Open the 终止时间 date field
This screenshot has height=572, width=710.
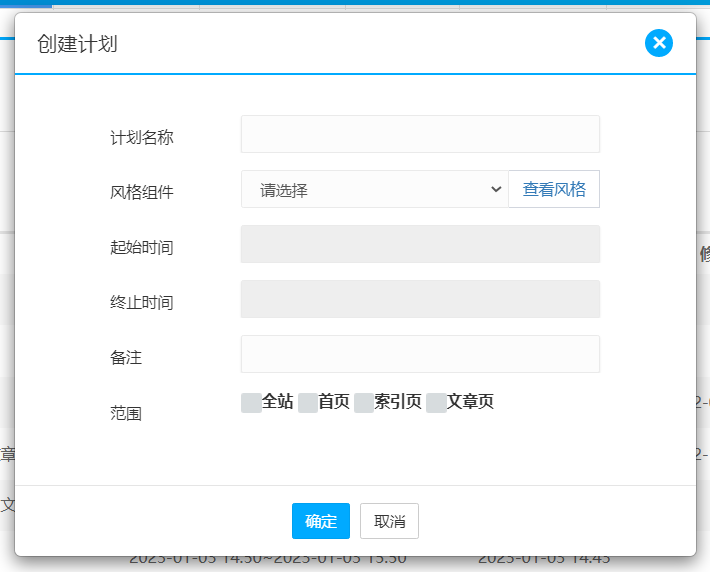420,299
